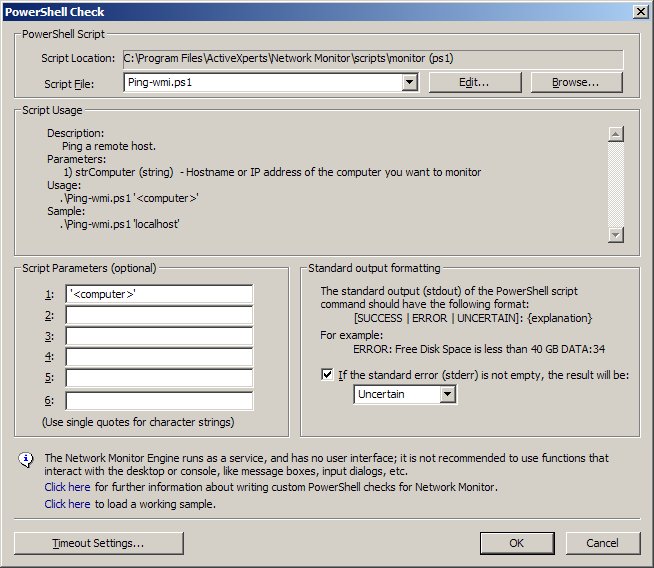Click the Browse... button
Viewport: 654px width, 568px height.
(x=576, y=83)
